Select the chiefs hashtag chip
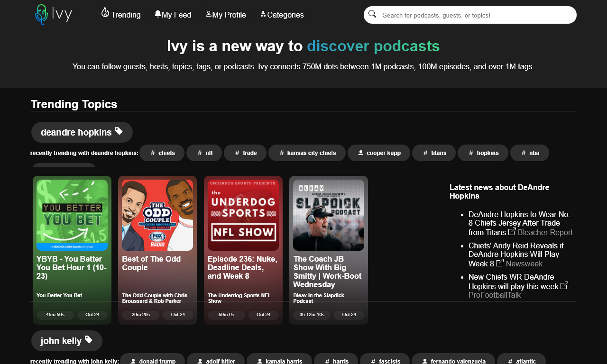The width and height of the screenshot is (607, 364). [x=162, y=153]
